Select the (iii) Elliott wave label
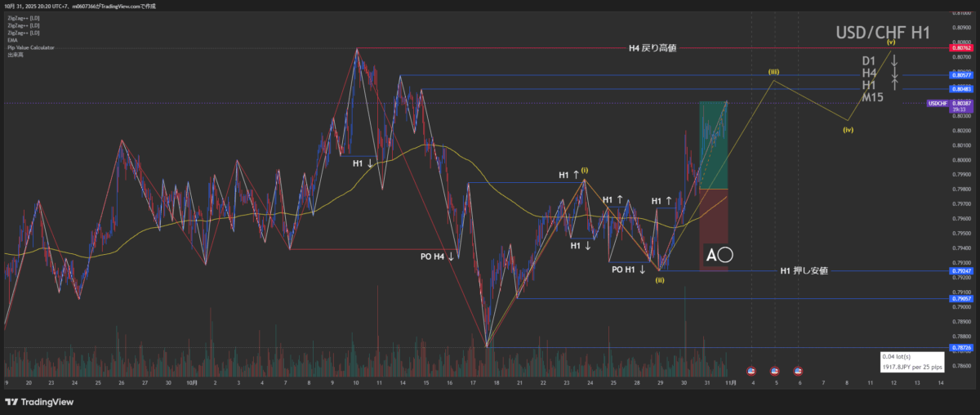 coord(774,73)
